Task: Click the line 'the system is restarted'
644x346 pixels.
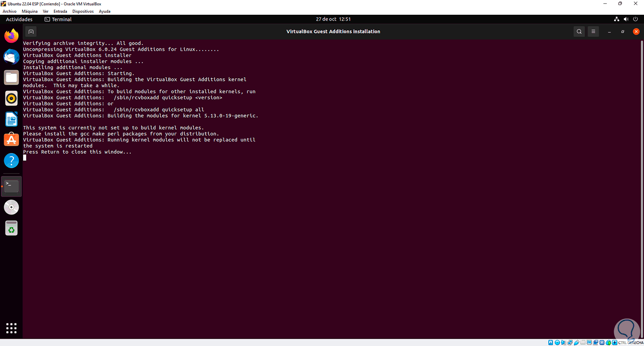Action: tap(57, 146)
